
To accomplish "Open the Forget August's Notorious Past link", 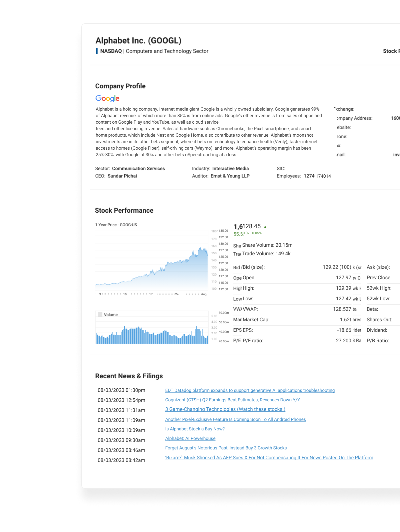I will (x=226, y=448).
